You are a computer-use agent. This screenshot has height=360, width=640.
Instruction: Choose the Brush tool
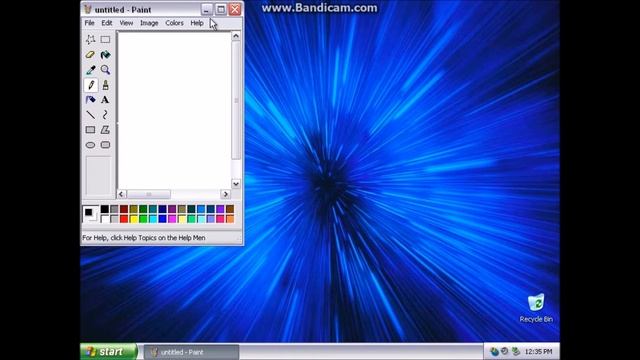[105, 85]
